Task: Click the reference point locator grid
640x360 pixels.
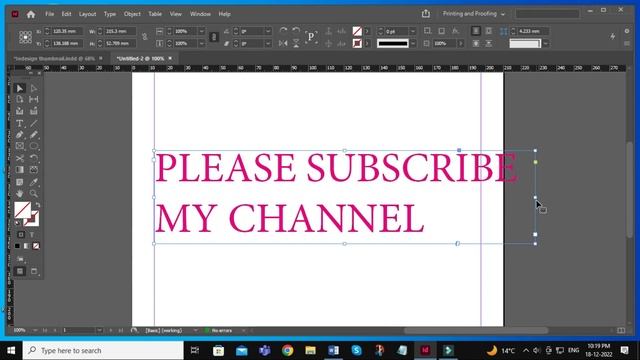Action: pos(25,37)
